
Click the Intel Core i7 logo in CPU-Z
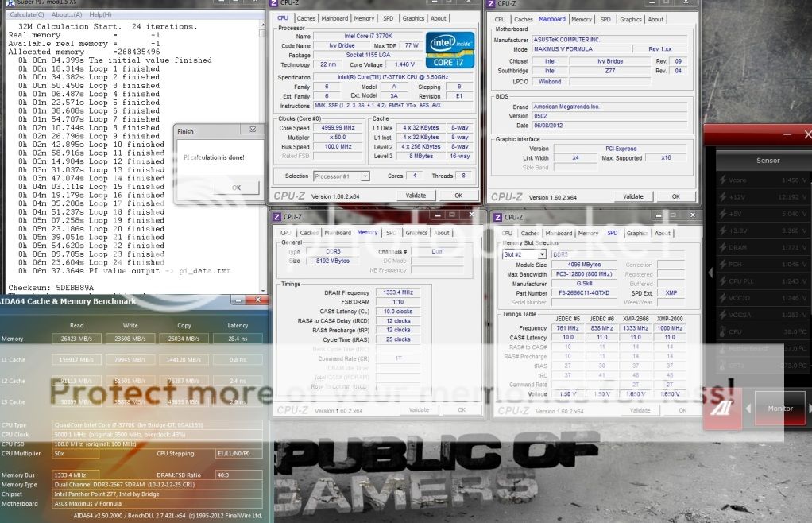451,50
